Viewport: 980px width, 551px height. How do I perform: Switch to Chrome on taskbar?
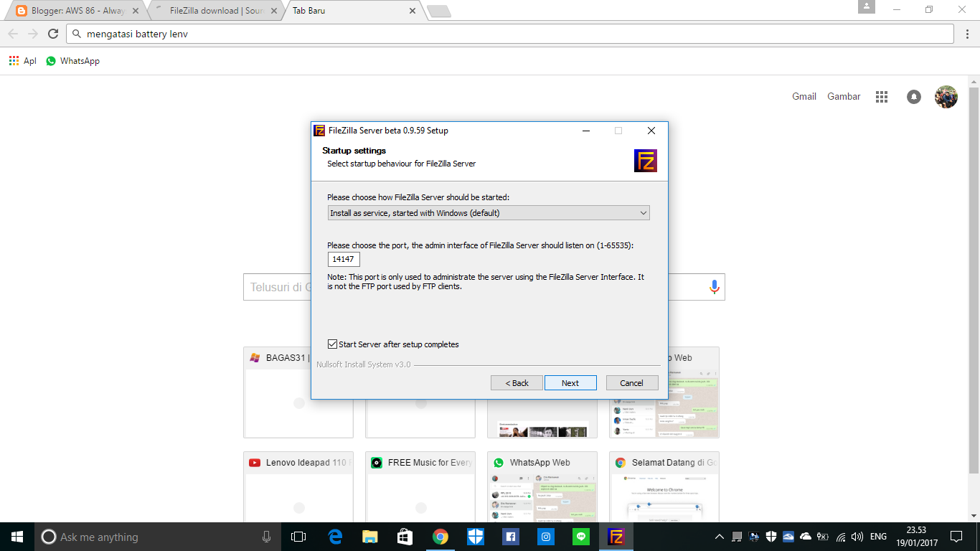440,537
